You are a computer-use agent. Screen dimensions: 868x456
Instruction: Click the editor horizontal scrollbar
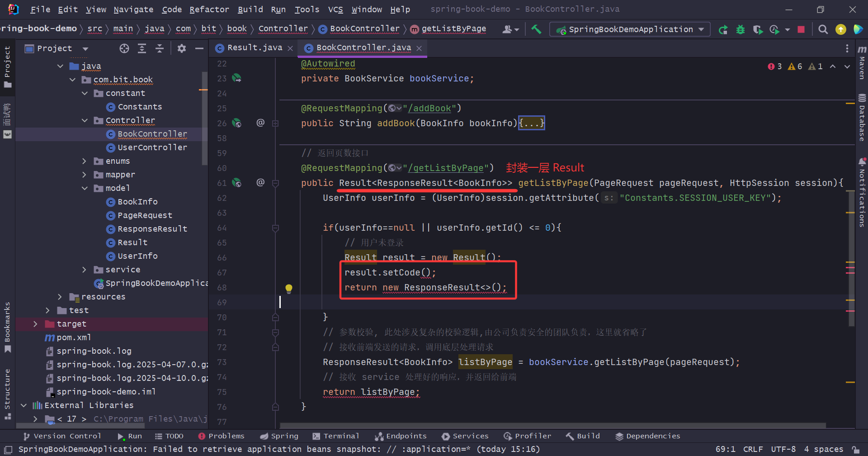(x=552, y=425)
